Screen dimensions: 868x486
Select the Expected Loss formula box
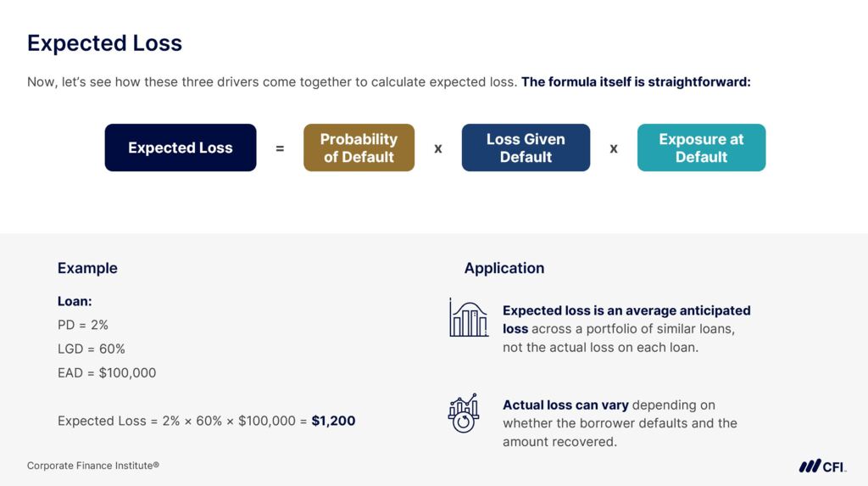[181, 148]
